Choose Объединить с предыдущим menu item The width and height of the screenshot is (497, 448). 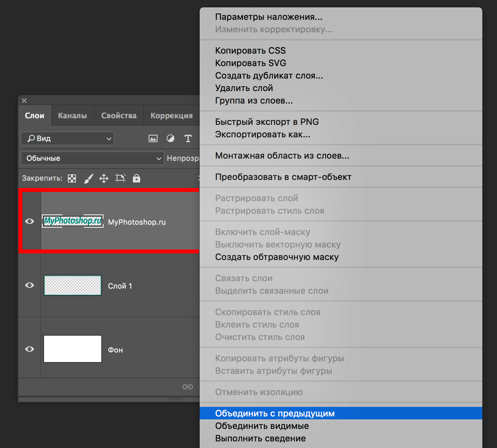point(275,413)
